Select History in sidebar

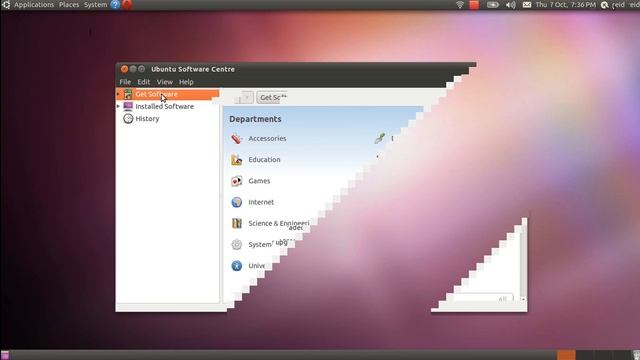coord(147,118)
